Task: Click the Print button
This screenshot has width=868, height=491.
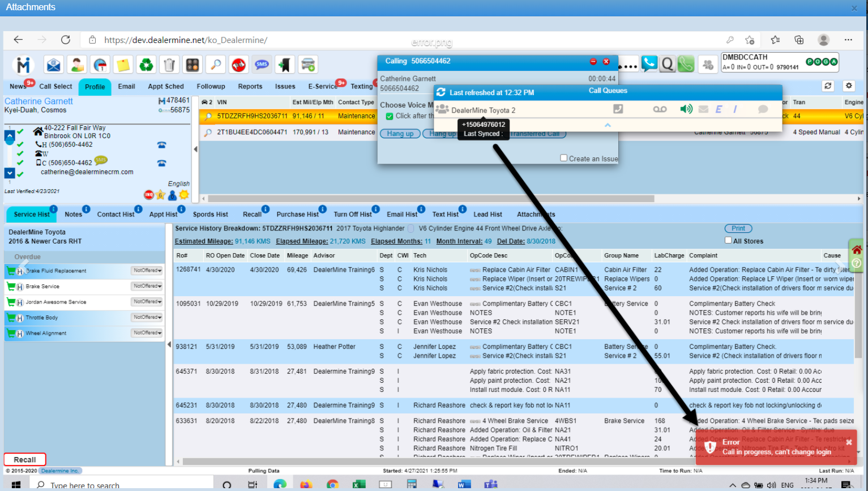Action: [x=738, y=228]
